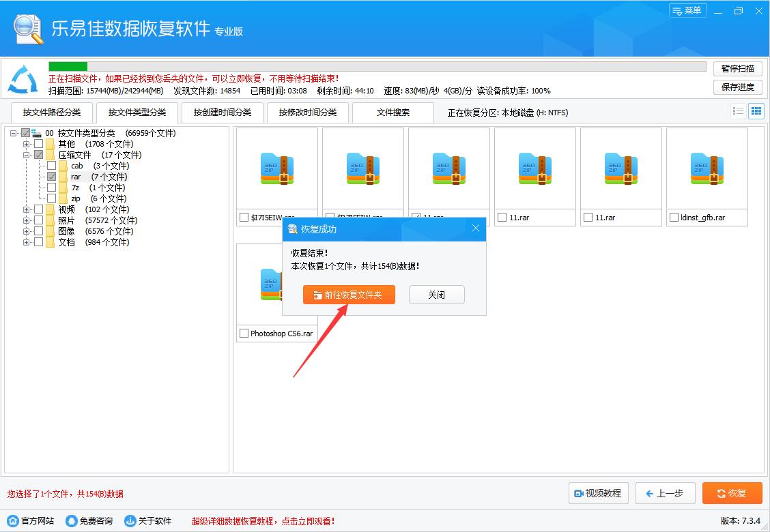Switch to 按创建时间分类 tab
770x532 pixels.
[x=223, y=113]
